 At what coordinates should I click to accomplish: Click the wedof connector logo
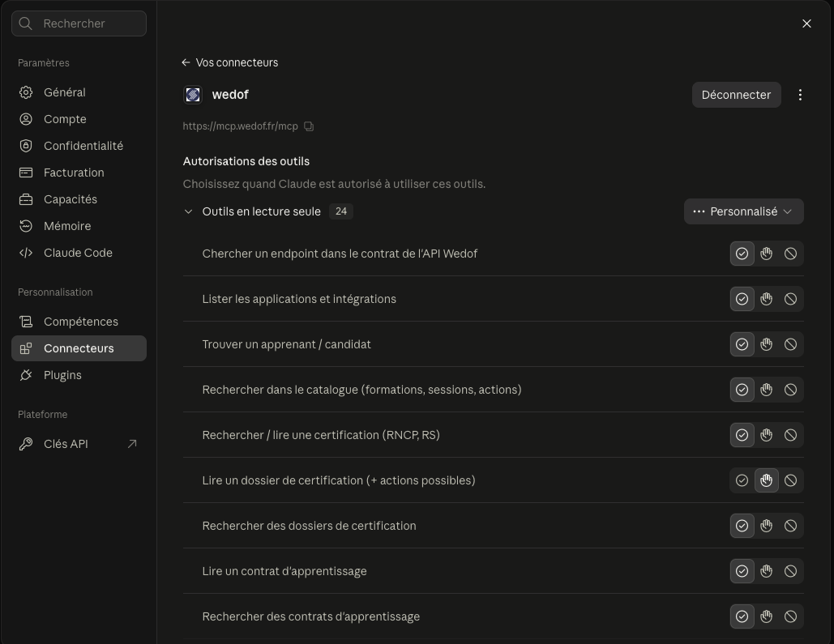[193, 95]
